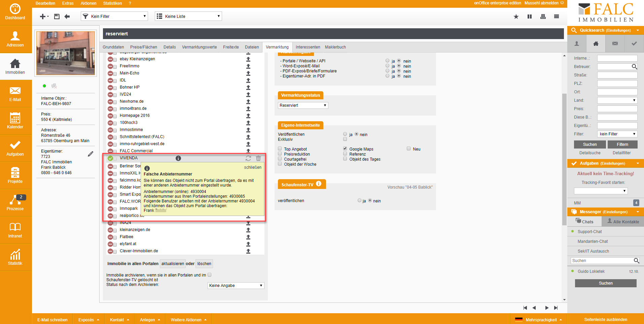Expand the Kein Filter dropdown

coord(114,16)
